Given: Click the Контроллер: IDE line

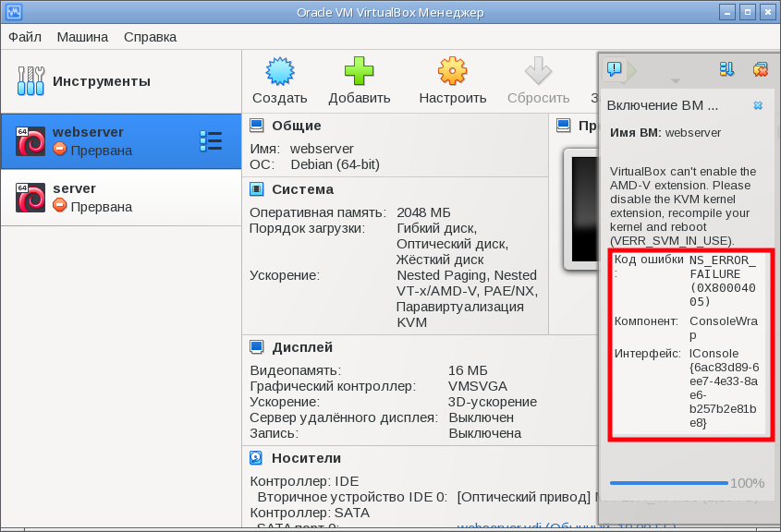Looking at the screenshot, I should coord(304,481).
